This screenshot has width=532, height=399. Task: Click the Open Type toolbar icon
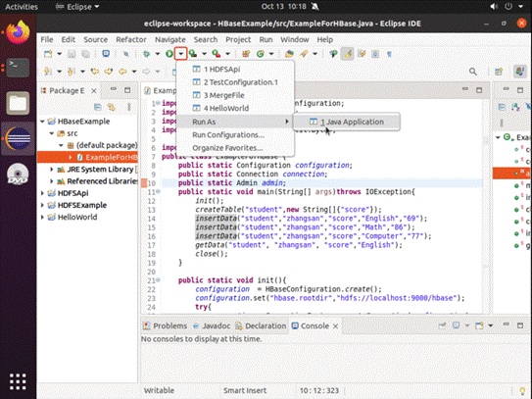point(289,54)
